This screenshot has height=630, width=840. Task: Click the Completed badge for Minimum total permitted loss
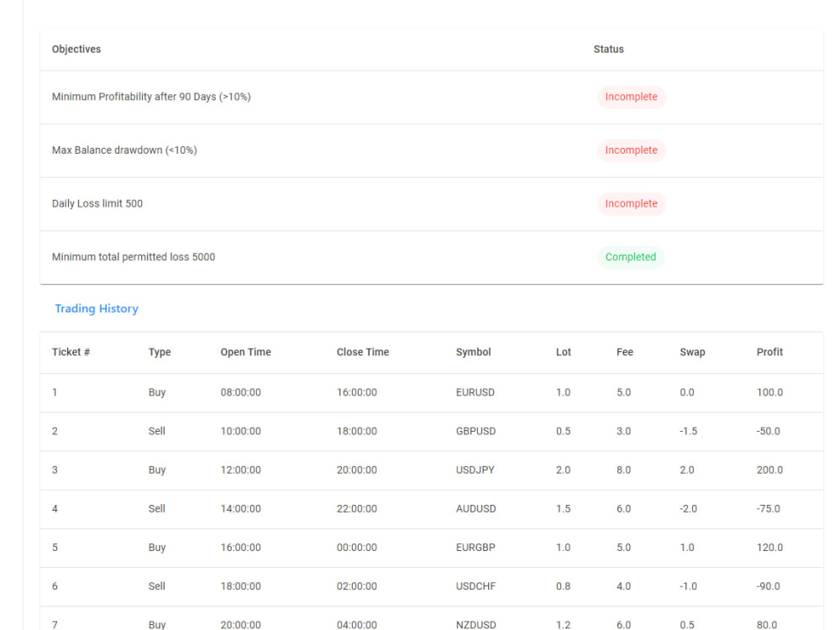(x=631, y=257)
